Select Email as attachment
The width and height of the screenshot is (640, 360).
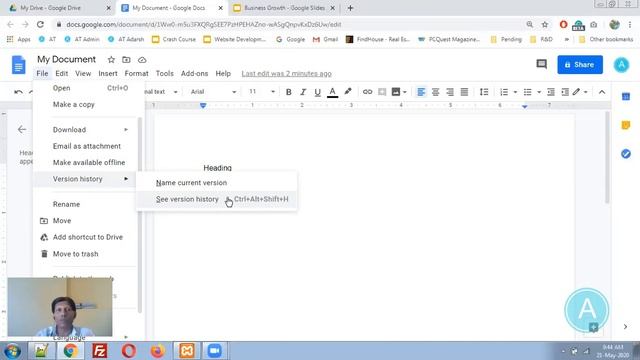[x=87, y=146]
